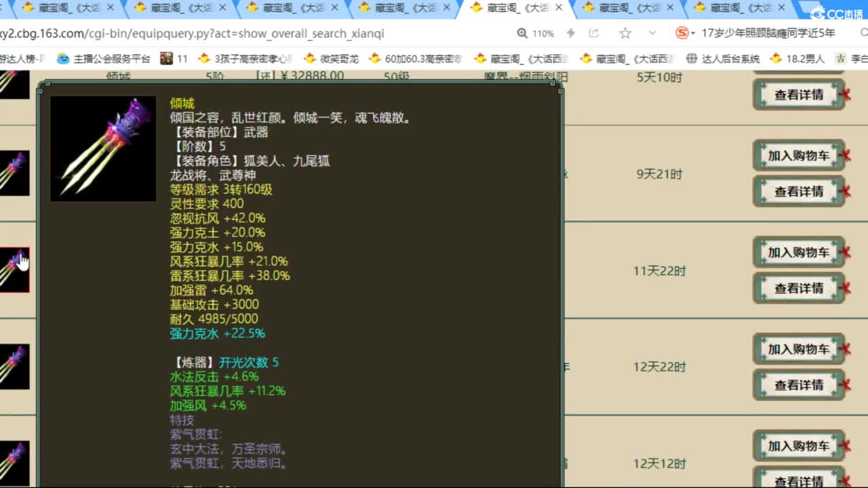868x488 pixels.
Task: Click the URL xy2.cbg.163.com address field
Action: tap(193, 33)
